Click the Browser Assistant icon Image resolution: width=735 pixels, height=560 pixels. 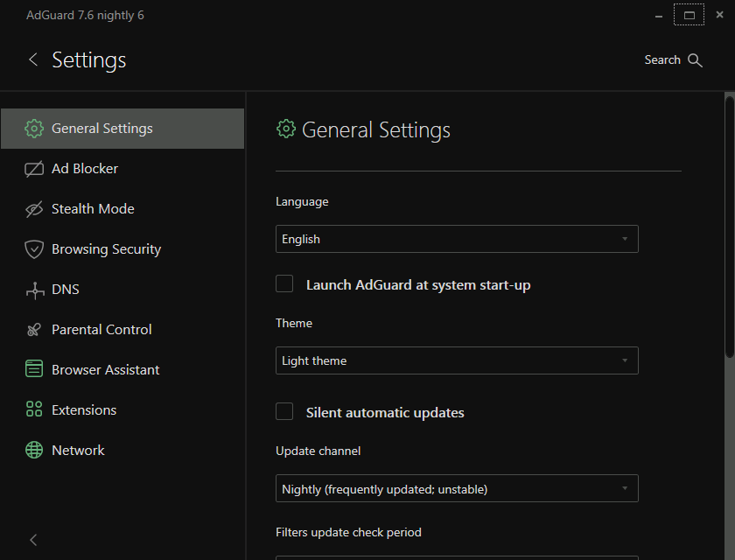[34, 370]
